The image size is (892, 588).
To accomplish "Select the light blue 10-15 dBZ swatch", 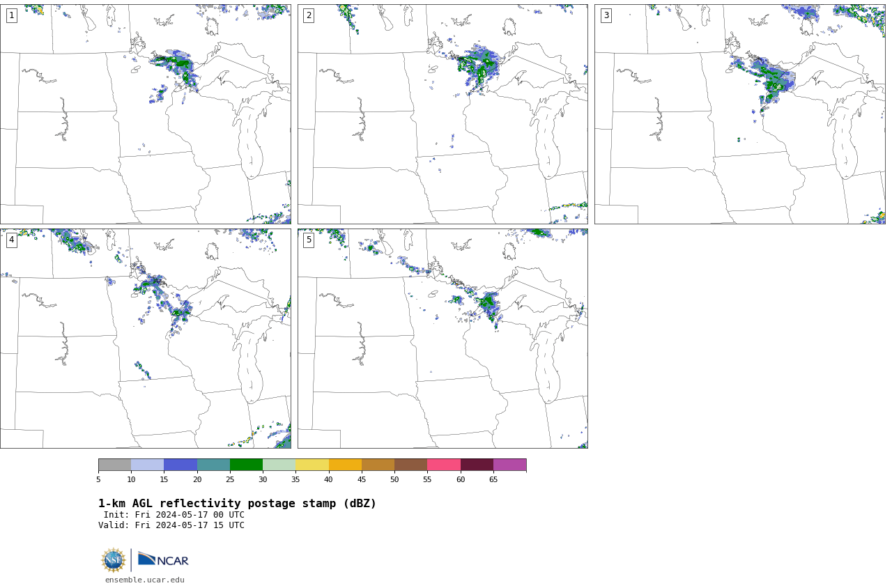I will click(147, 465).
